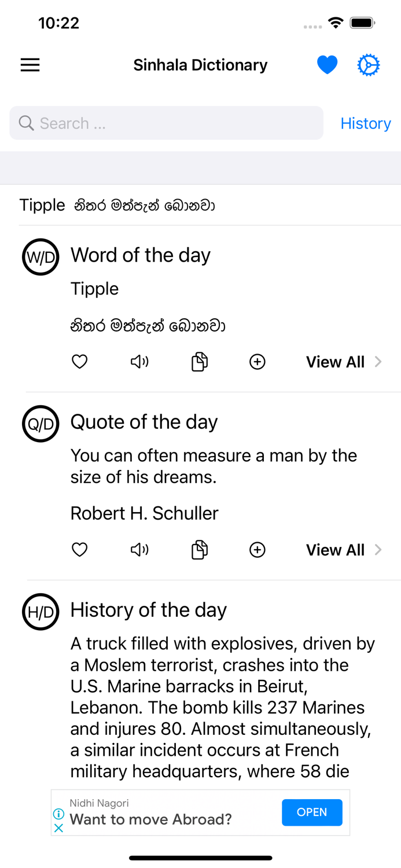Select the banner word Tipple at top
The height and width of the screenshot is (868, 401).
click(42, 205)
